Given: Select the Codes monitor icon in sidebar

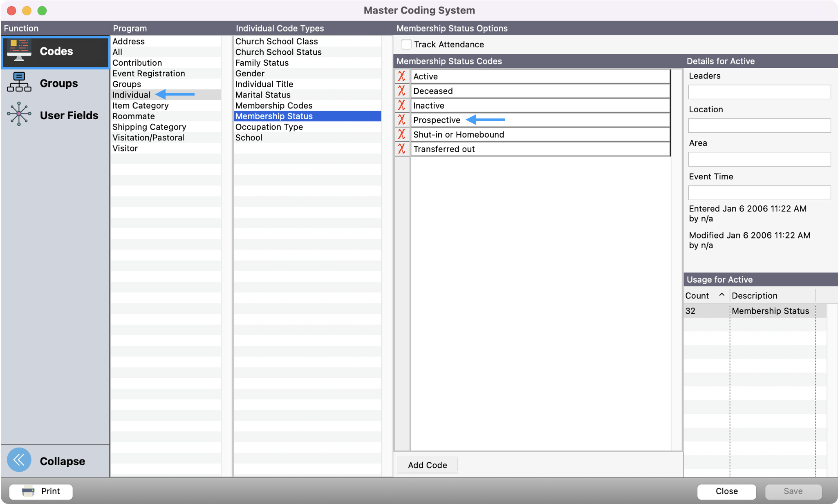Looking at the screenshot, I should pos(19,51).
